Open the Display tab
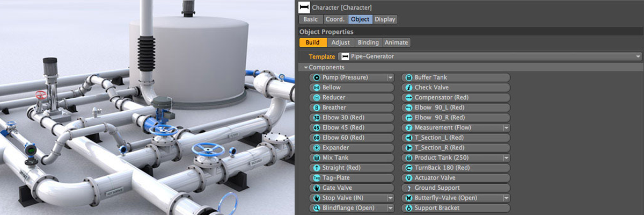The image size is (644, 215). click(x=385, y=19)
